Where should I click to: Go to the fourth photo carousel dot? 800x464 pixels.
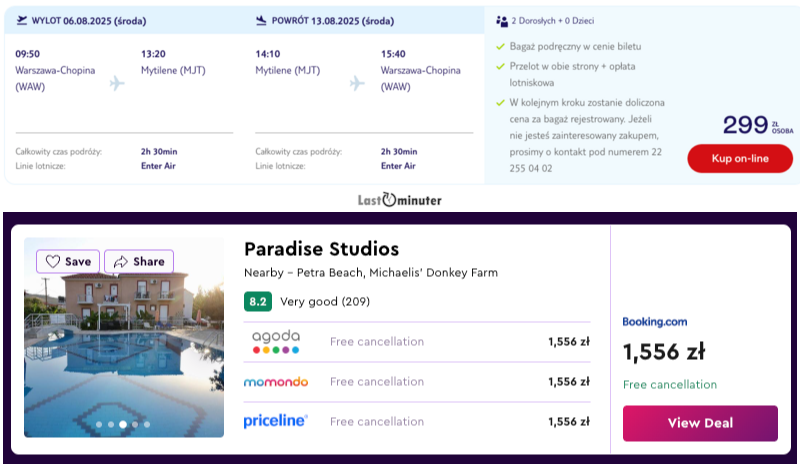pos(135,424)
